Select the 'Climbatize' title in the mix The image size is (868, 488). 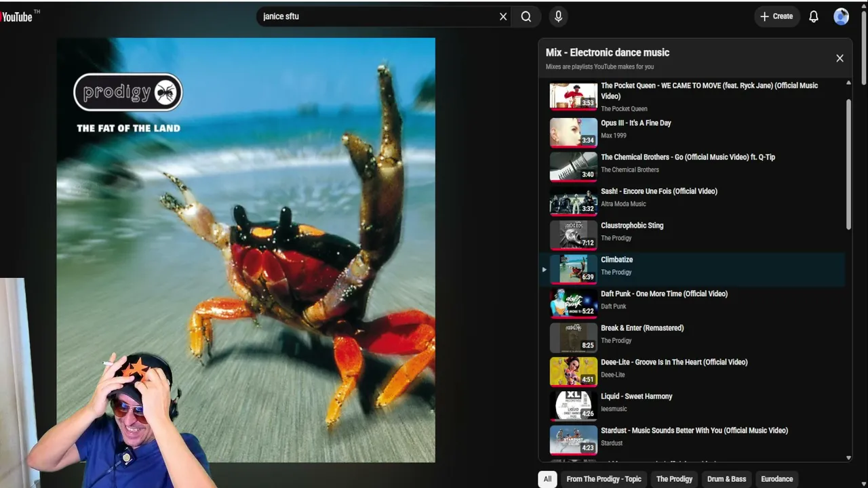(617, 260)
